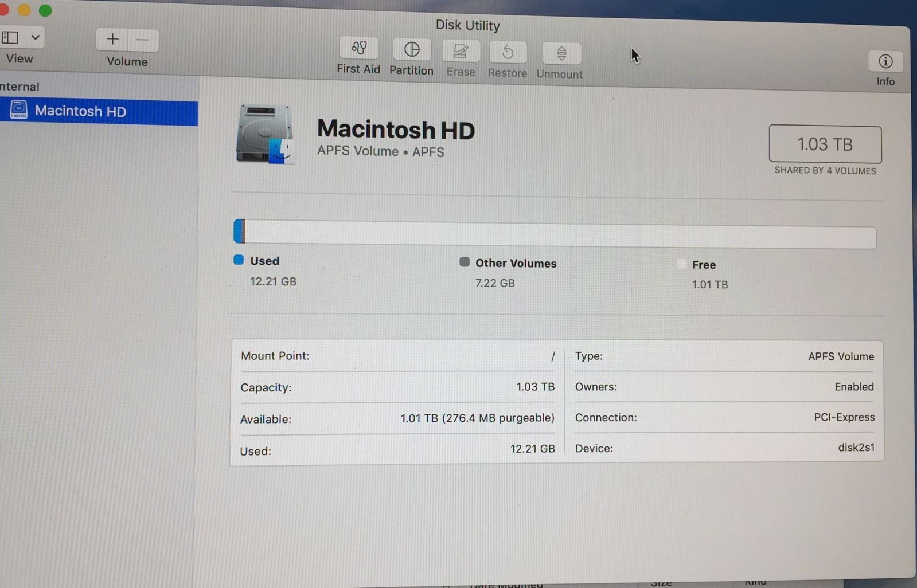Click the Other Volumes 7.22 GB value
The width and height of the screenshot is (917, 588).
(x=495, y=283)
